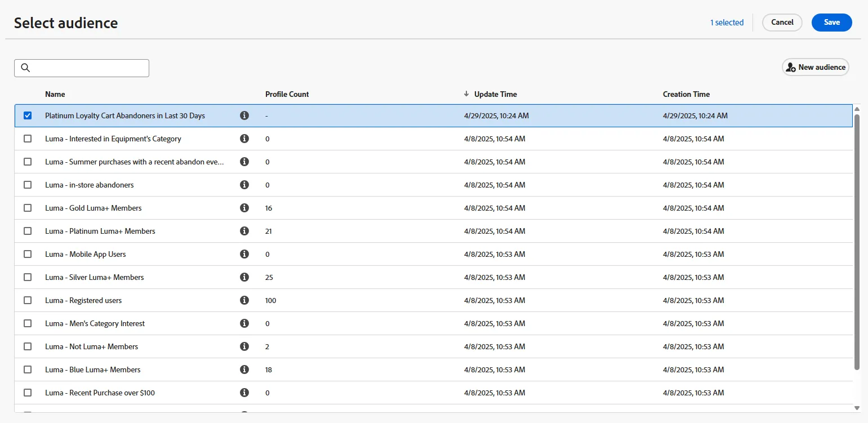Click the Update Time sort arrow

[x=466, y=94]
